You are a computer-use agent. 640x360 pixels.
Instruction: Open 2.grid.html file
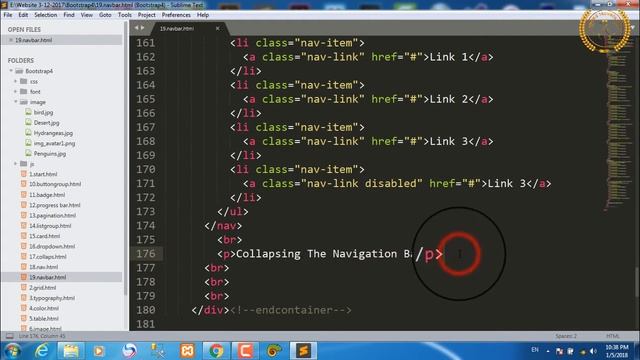pyautogui.click(x=42, y=287)
